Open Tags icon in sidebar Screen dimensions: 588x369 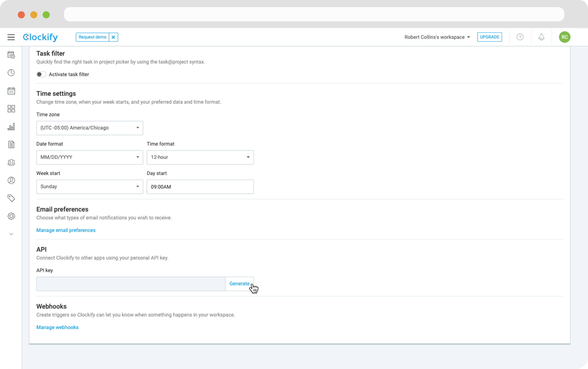[11, 198]
